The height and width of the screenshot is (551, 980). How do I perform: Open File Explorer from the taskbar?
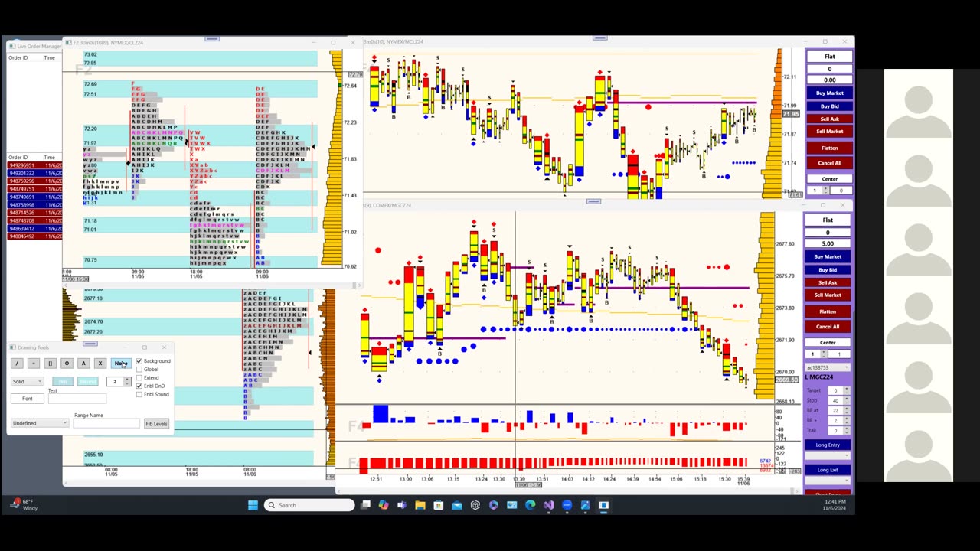420,505
